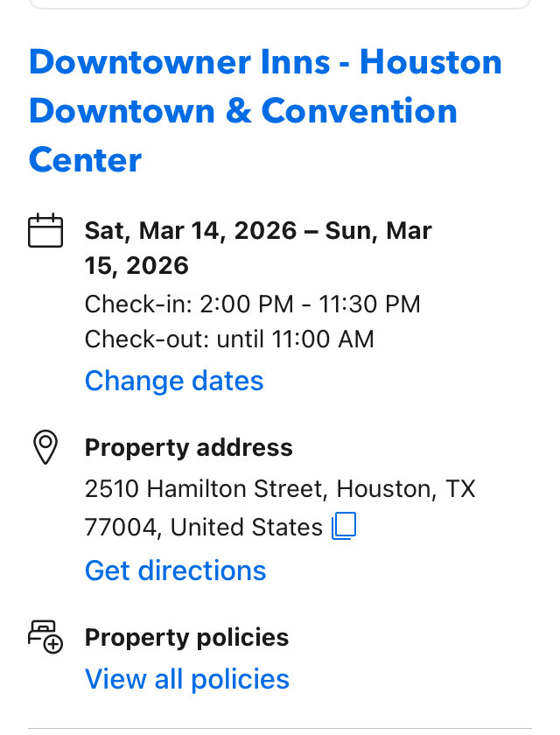Click the map pin location icon

click(45, 448)
